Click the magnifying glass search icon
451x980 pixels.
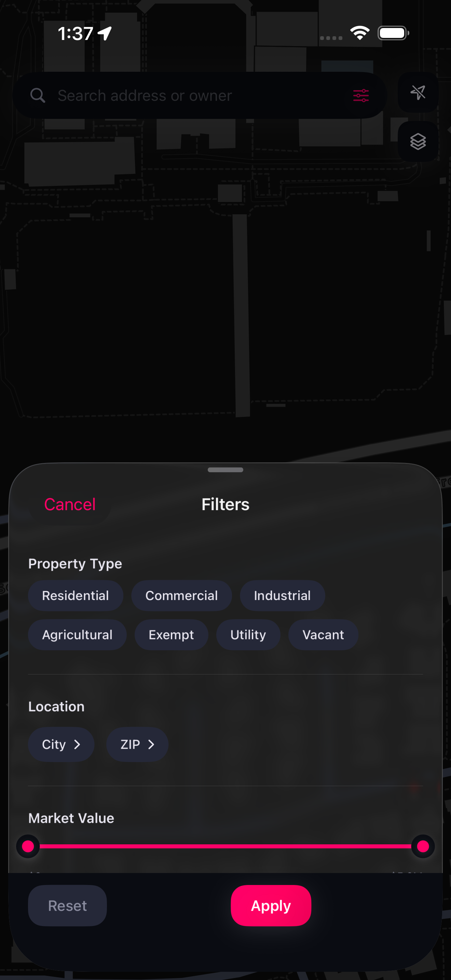coord(38,95)
